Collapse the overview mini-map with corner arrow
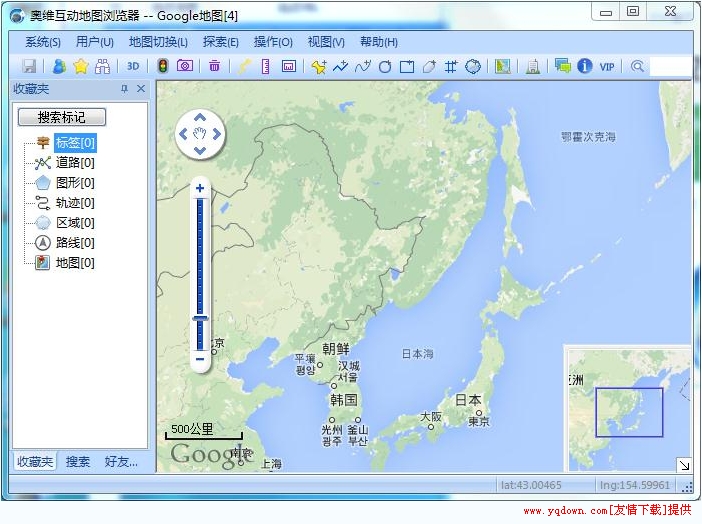Viewport: 702px width, 524px height. (684, 465)
